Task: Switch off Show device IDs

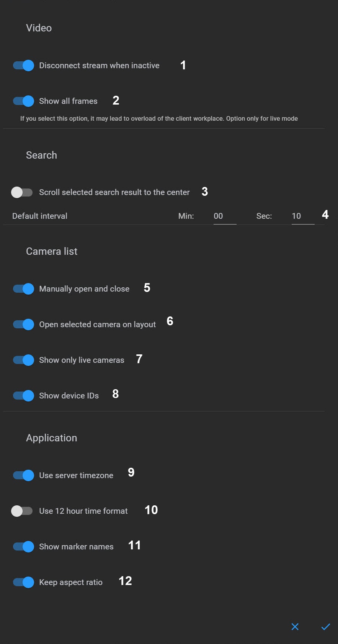Action: point(23,396)
